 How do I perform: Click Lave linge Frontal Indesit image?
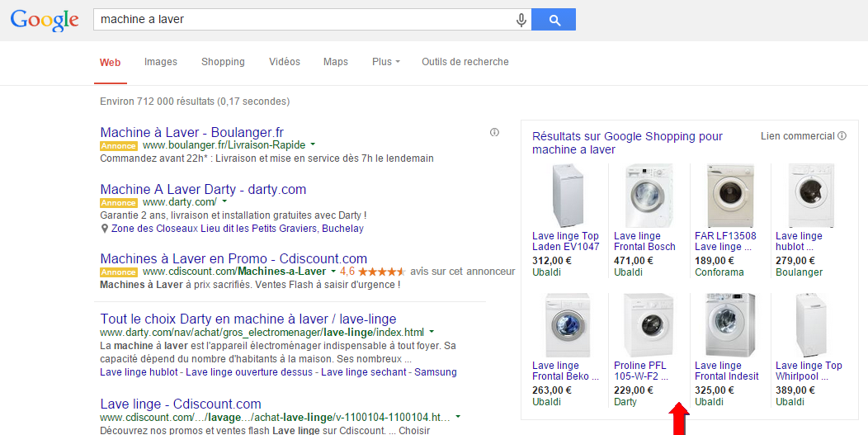tap(730, 325)
